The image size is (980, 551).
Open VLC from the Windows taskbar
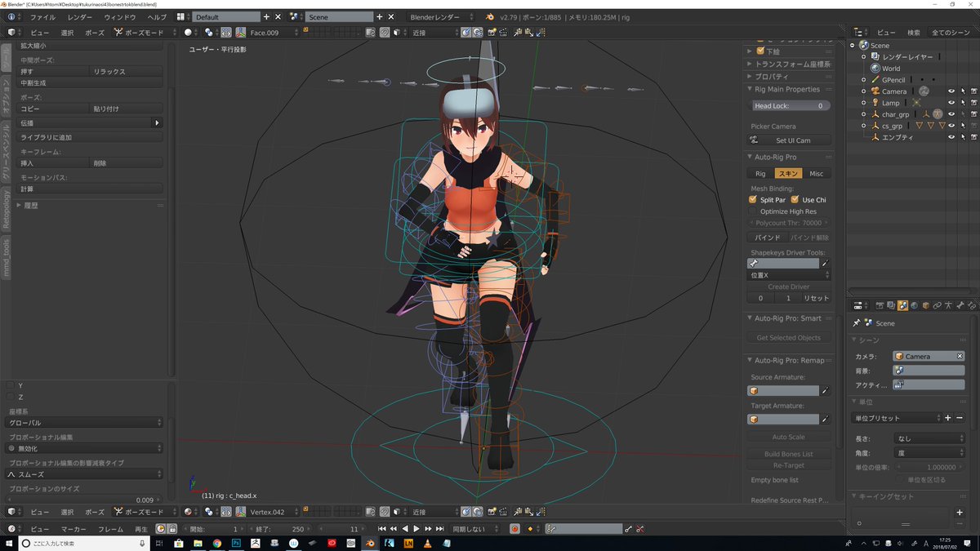tap(427, 542)
